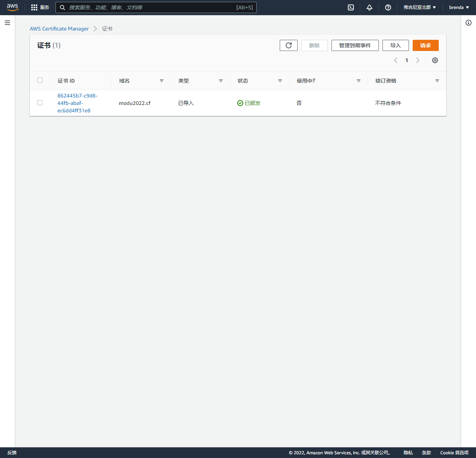Viewport: 476px width, 458px height.
Task: Go to previous page arrow
Action: tap(396, 60)
